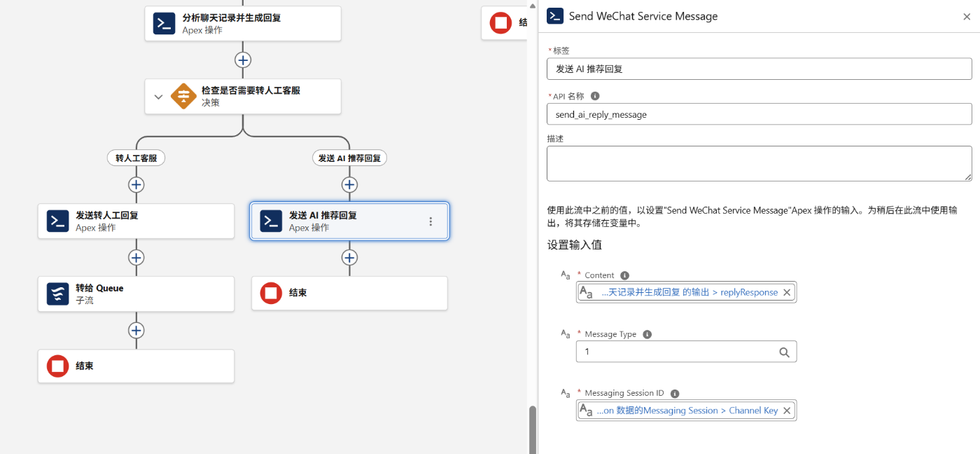The image size is (980, 454).
Task: Show the info tooltip for Message Type
Action: (x=647, y=334)
